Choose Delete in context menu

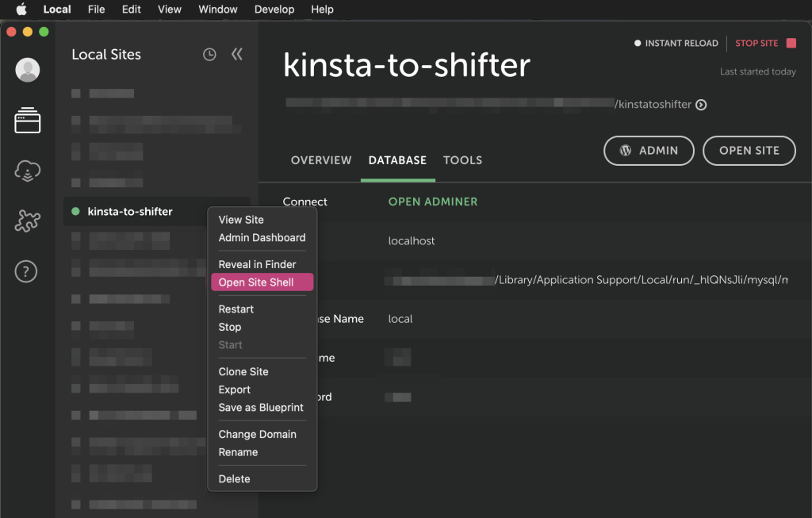click(x=262, y=479)
